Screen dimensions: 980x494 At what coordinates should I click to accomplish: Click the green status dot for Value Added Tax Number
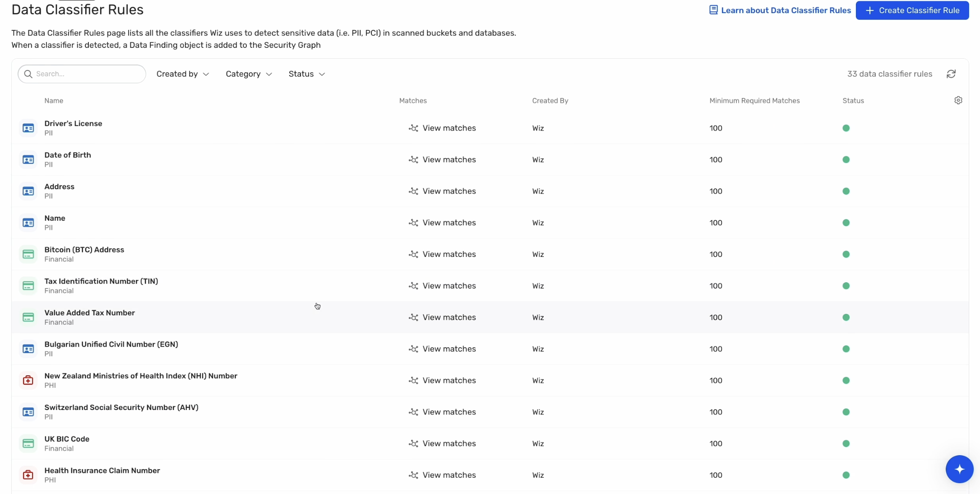point(846,317)
